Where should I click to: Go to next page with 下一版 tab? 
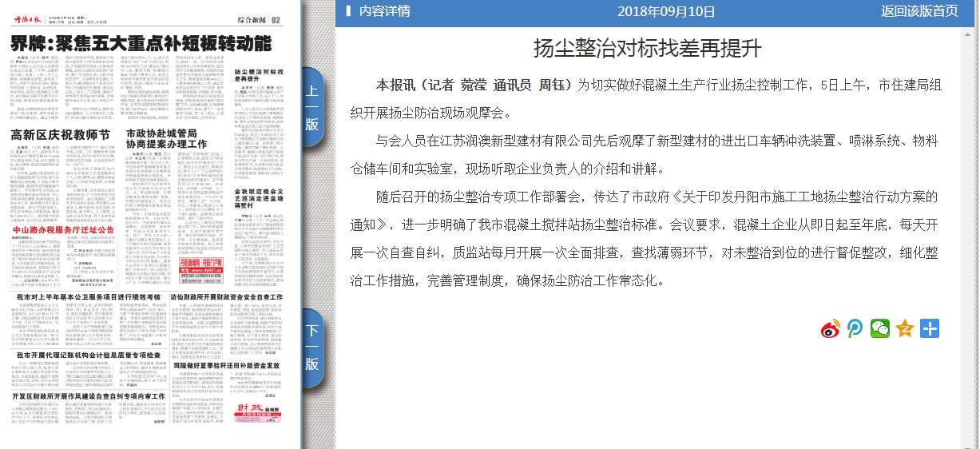pos(311,347)
